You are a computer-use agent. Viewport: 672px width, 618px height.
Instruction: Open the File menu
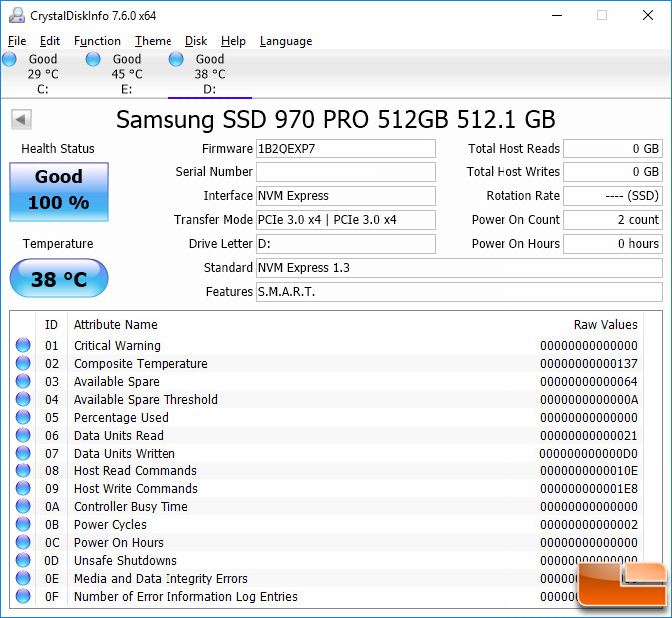tap(17, 41)
